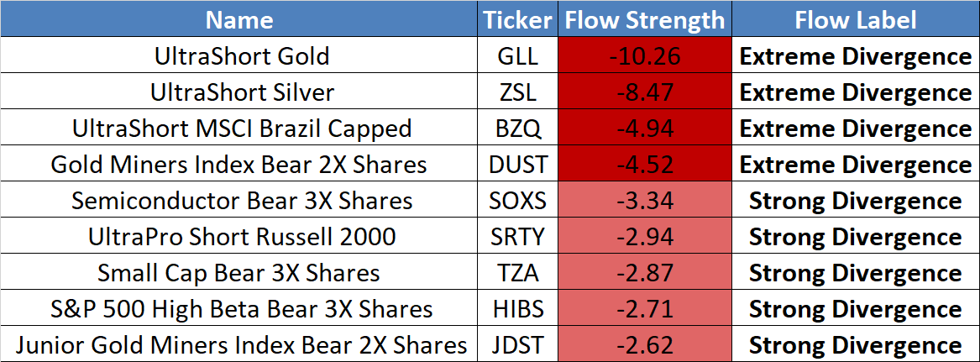Image resolution: width=980 pixels, height=362 pixels.
Task: Select the GLL ticker cell
Action: click(518, 56)
